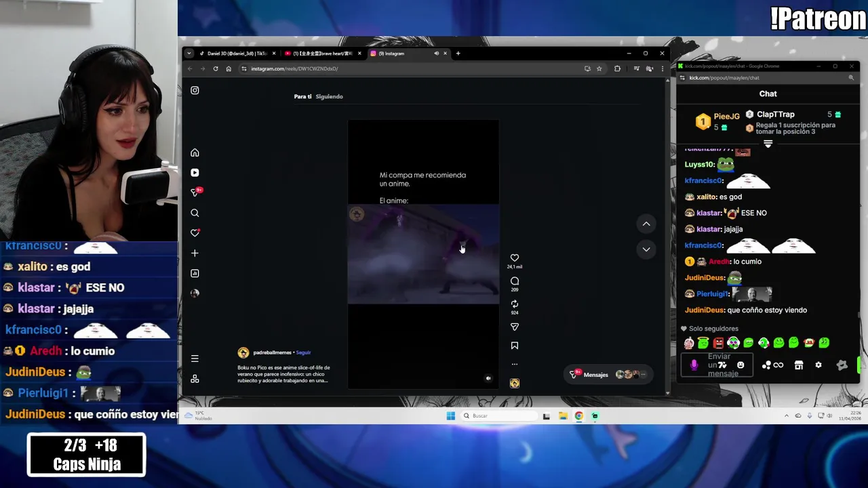
Task: Open Instagram logo in sidebar
Action: click(x=195, y=90)
